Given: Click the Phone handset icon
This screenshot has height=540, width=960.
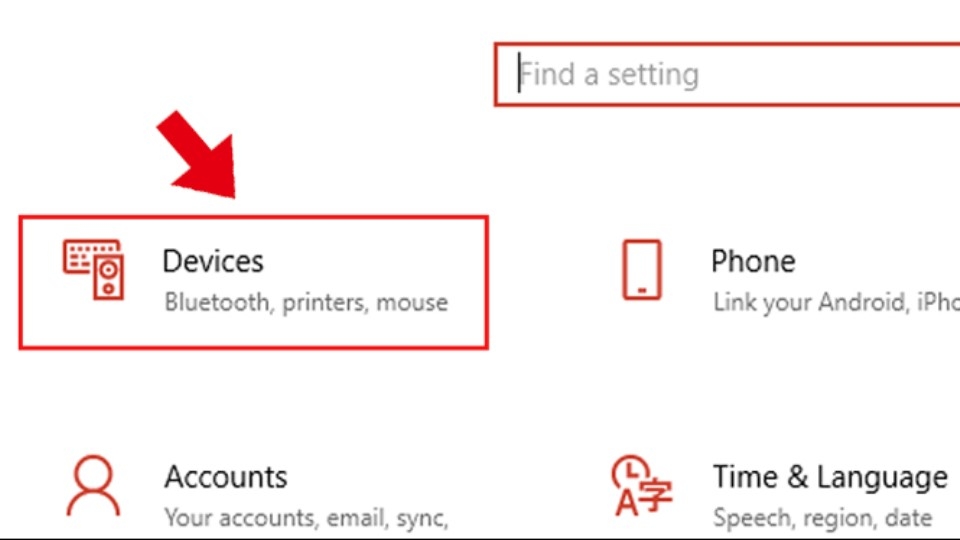Looking at the screenshot, I should tap(642, 269).
